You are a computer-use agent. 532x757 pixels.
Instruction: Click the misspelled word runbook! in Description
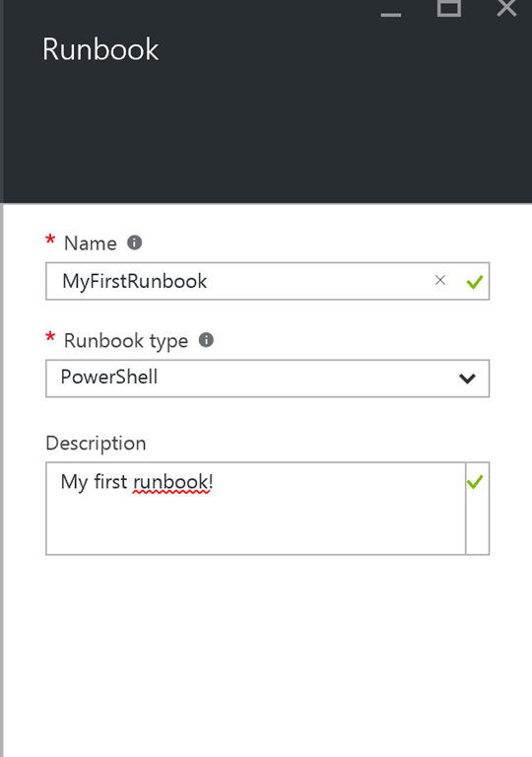pyautogui.click(x=172, y=482)
